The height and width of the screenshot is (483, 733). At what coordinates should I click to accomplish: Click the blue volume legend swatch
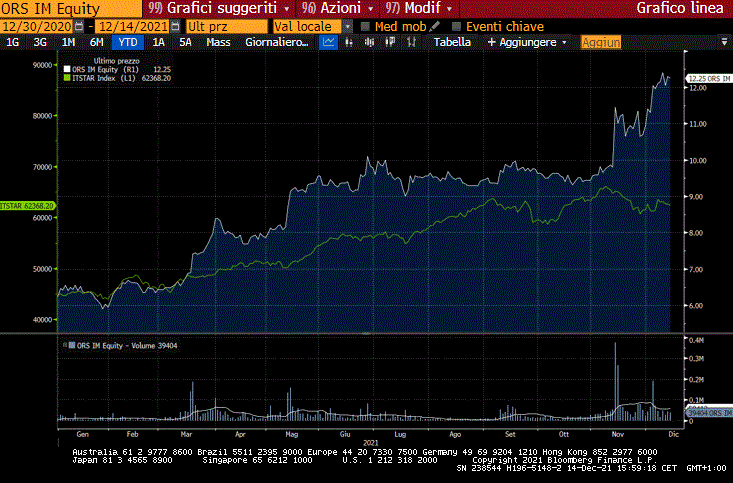pos(72,345)
